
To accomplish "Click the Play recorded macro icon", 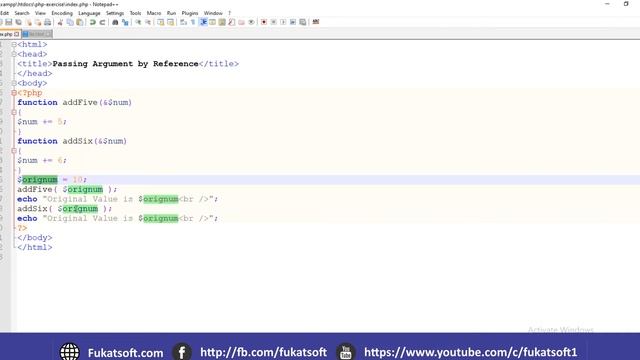I will point(283,22).
